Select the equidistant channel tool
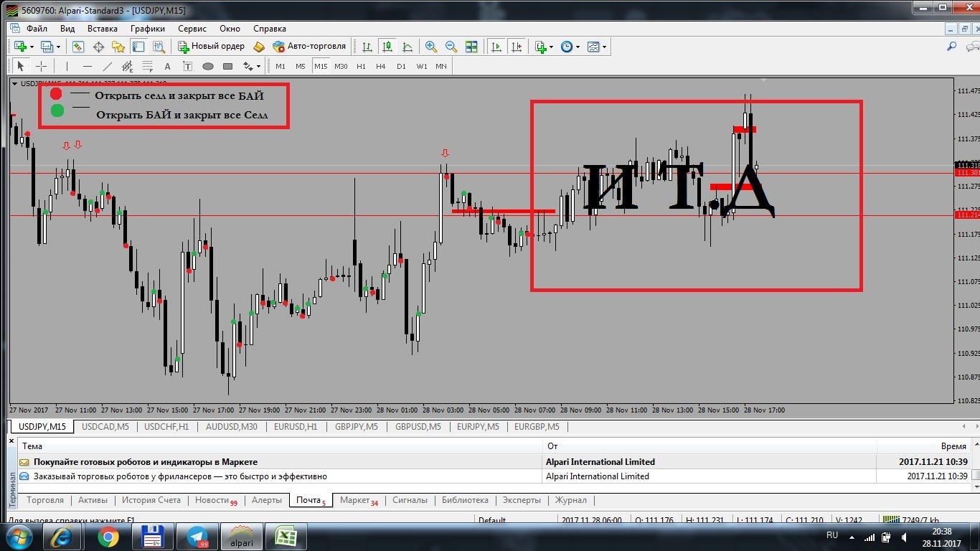980x551 pixels. tap(128, 66)
